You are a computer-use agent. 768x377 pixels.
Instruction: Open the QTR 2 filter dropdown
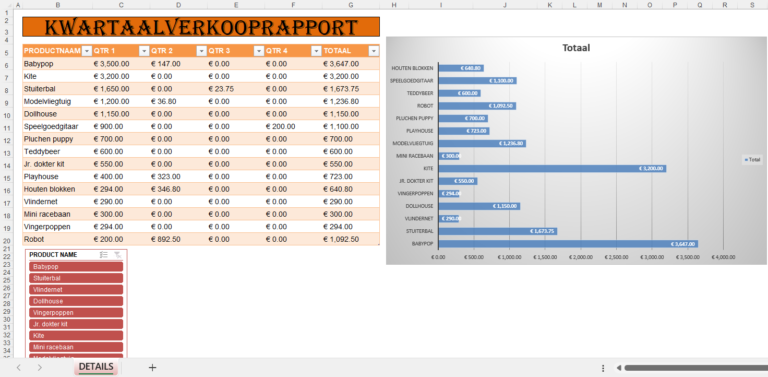click(x=201, y=51)
